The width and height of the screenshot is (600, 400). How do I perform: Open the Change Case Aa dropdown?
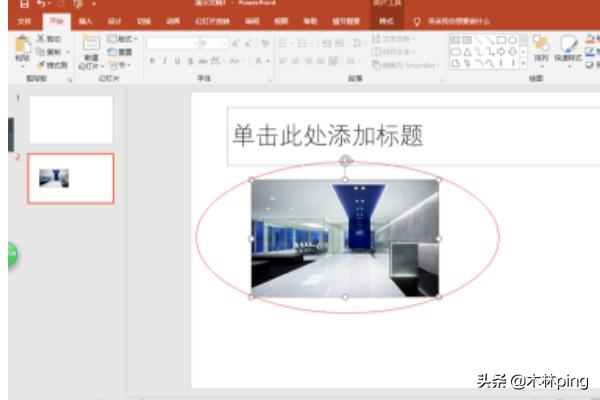pyautogui.click(x=236, y=60)
